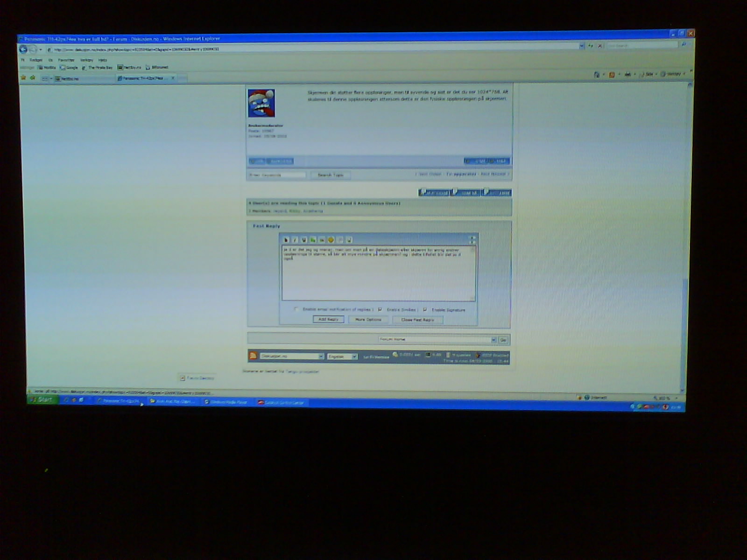The height and width of the screenshot is (560, 747).
Task: Switch to Windows Media Player taskbar button
Action: [x=227, y=402]
